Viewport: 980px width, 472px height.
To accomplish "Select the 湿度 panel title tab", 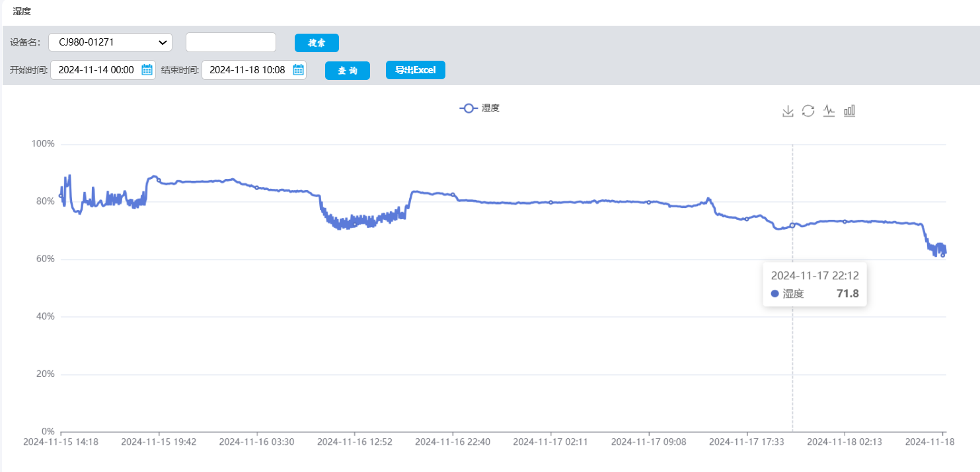I will coord(22,11).
